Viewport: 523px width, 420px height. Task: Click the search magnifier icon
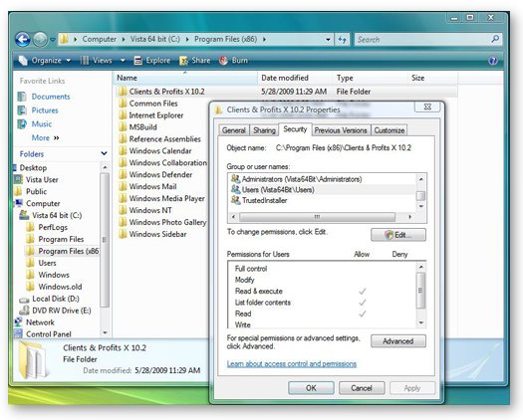pyautogui.click(x=495, y=39)
